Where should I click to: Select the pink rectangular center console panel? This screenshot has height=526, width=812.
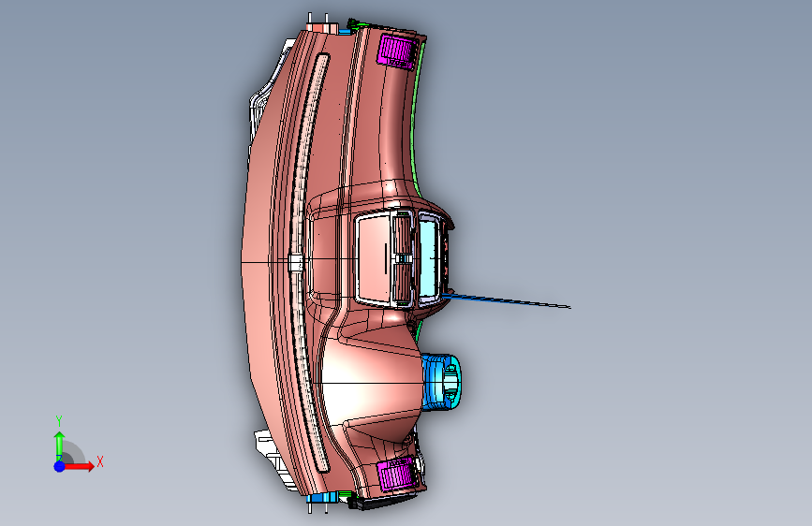pyautogui.click(x=375, y=258)
